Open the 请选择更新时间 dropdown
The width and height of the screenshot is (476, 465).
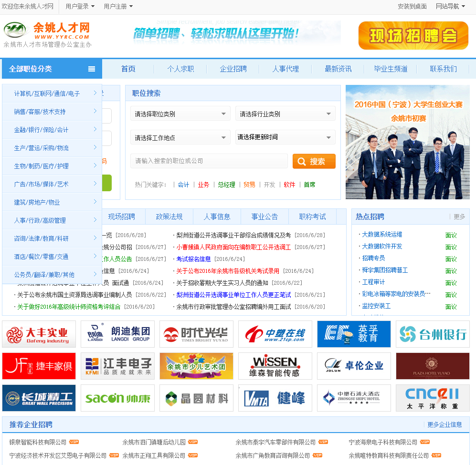(x=286, y=137)
